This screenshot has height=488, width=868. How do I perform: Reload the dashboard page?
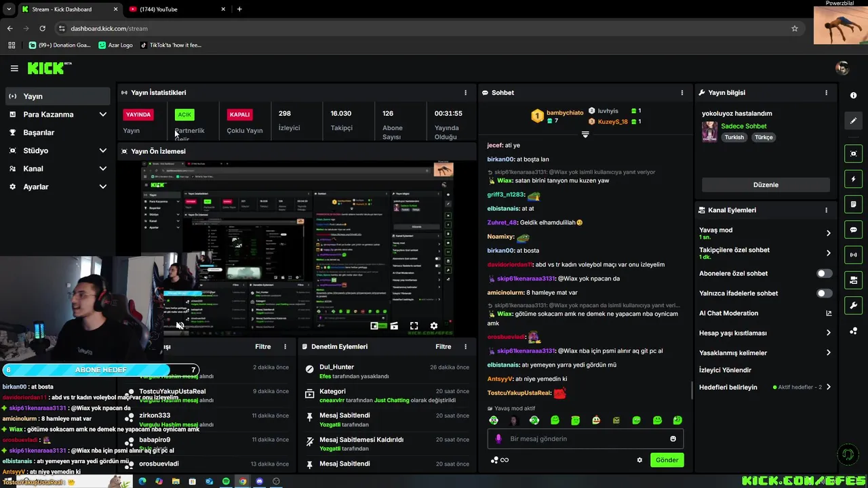(x=42, y=28)
